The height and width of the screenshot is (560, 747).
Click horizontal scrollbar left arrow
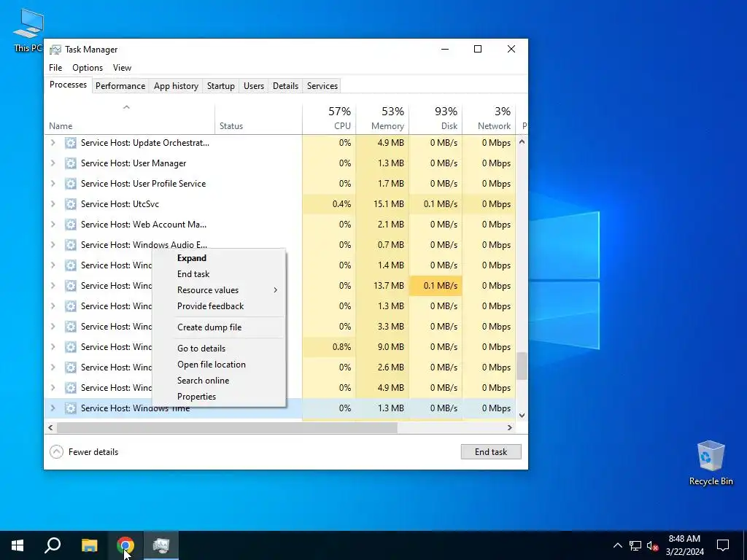[50, 427]
